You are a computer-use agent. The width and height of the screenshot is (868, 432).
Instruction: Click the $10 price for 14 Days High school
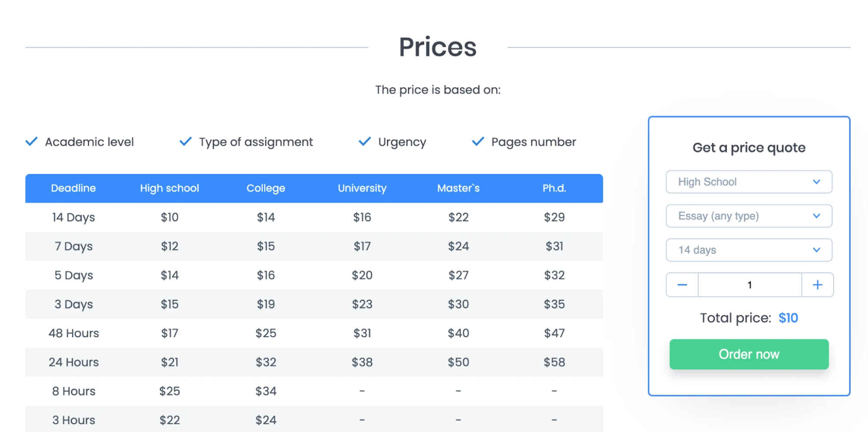point(169,217)
